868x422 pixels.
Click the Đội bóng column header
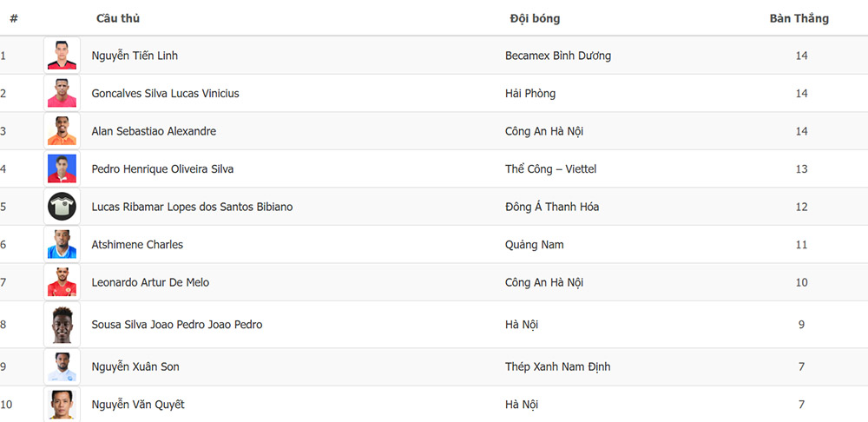[535, 18]
